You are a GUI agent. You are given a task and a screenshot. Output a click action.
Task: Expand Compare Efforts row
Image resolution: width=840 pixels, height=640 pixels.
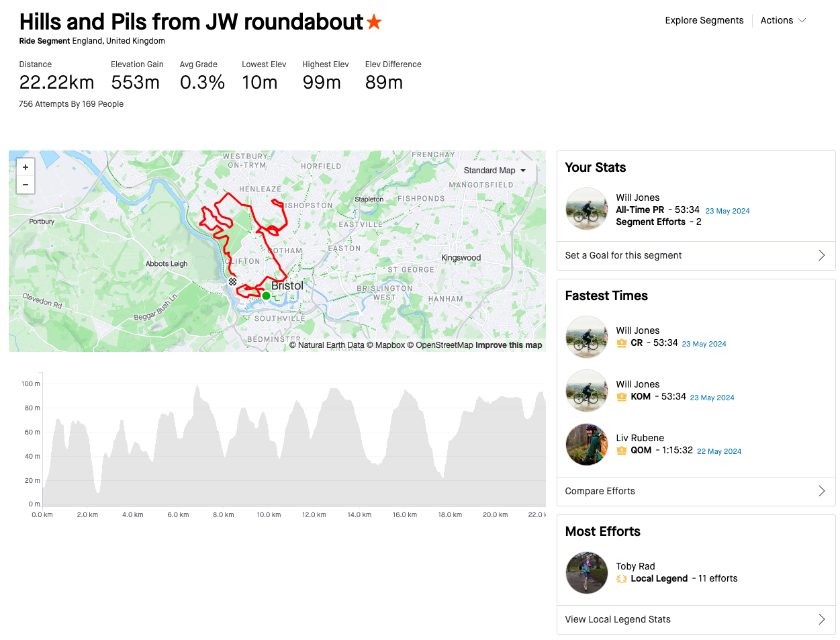coord(696,491)
